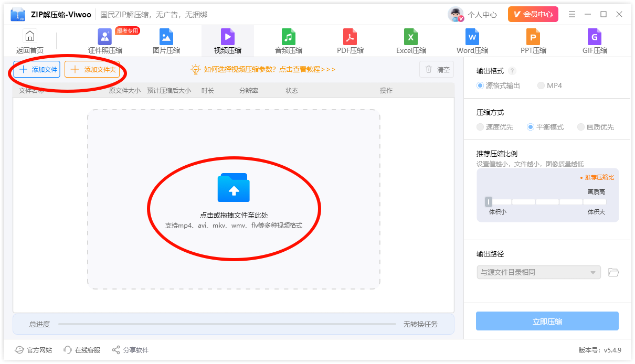
Task: Open GIF压缩 compression tool
Action: 595,41
